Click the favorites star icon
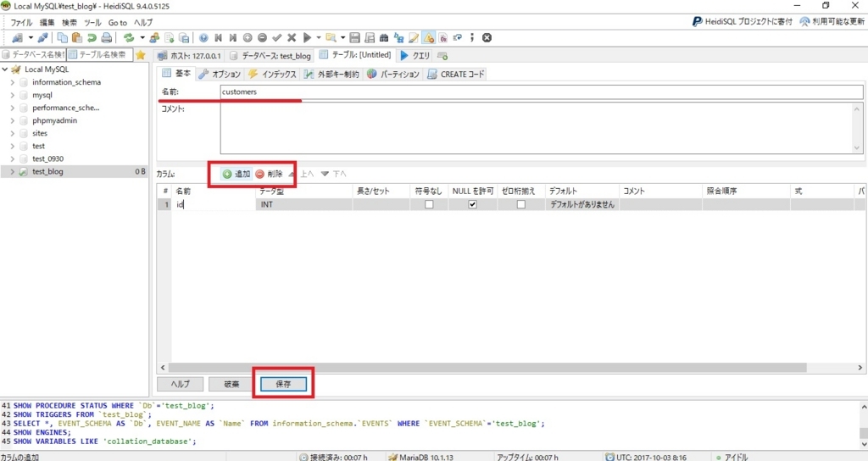Viewport: 868px width, 461px height. tap(141, 55)
